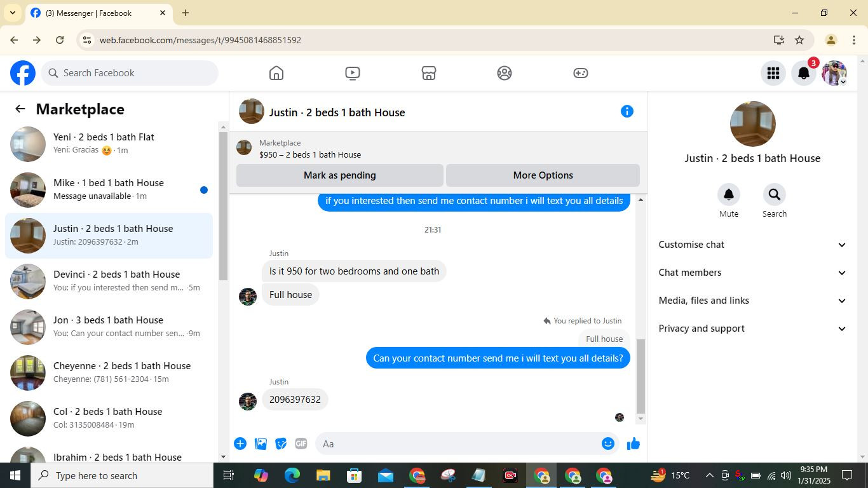Go back using the Marketplace back arrow
Image resolution: width=868 pixels, height=488 pixels.
coord(20,109)
